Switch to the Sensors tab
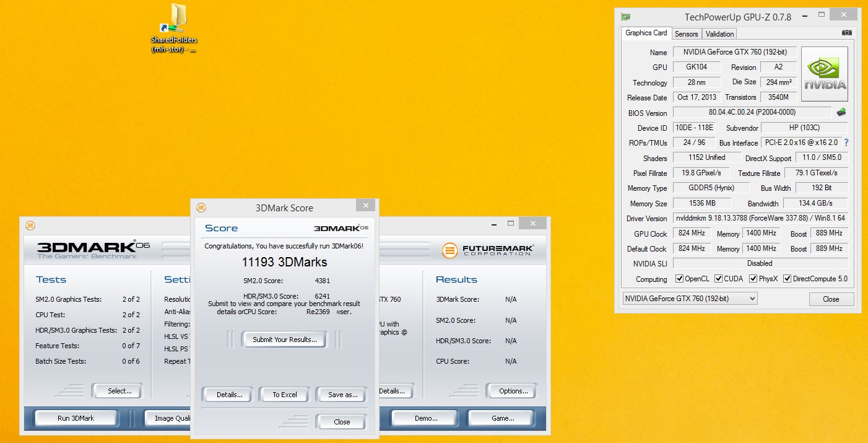Viewport: 868px width, 443px height. point(686,33)
